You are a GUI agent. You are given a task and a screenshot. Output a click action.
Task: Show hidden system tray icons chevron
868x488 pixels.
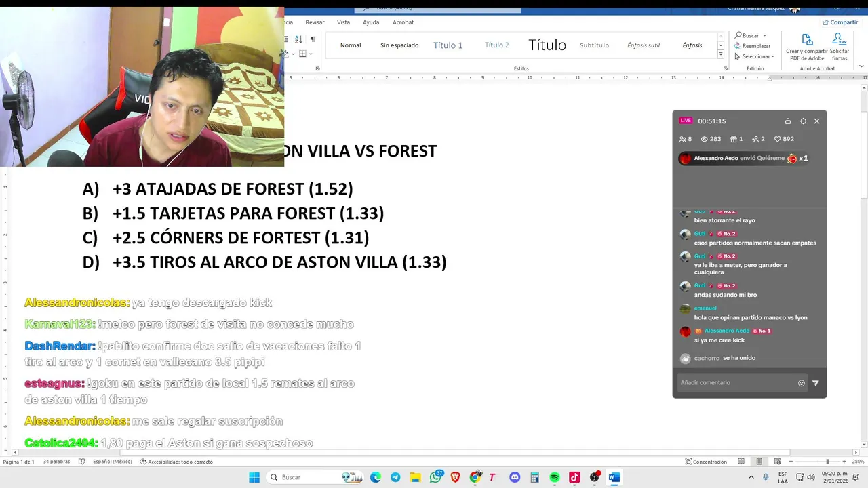pyautogui.click(x=751, y=477)
